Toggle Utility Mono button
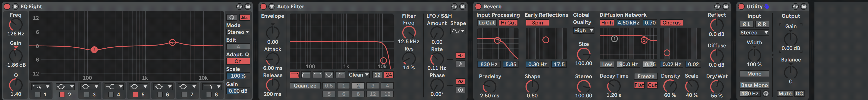This screenshot has height=100, width=868. pyautogui.click(x=754, y=74)
